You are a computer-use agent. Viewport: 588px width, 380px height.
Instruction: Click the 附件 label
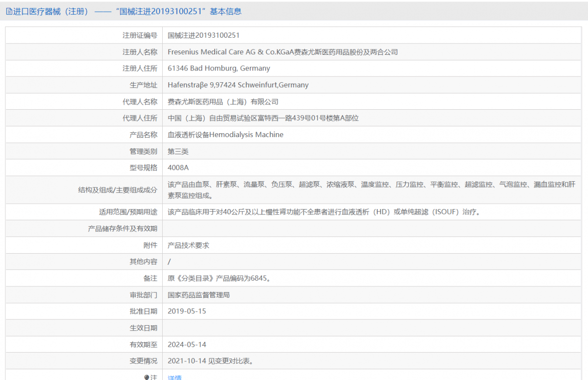[x=150, y=245]
